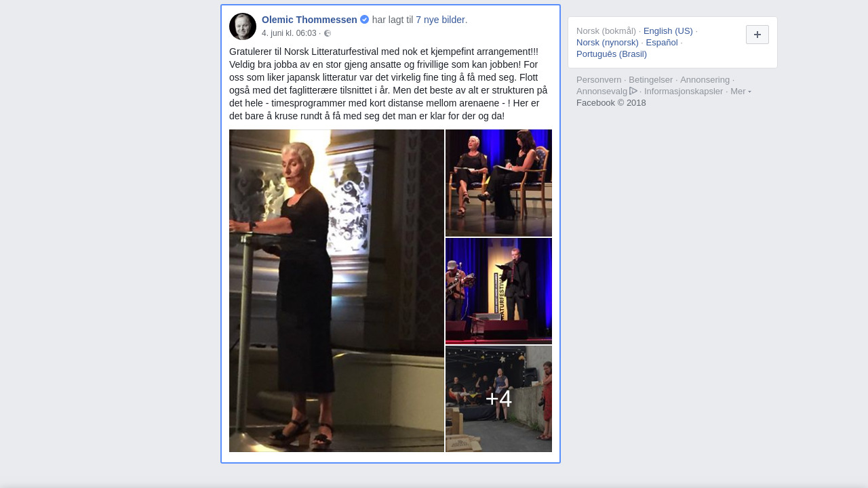
Task: Open the photo of two women seated on stage
Action: pos(498,183)
